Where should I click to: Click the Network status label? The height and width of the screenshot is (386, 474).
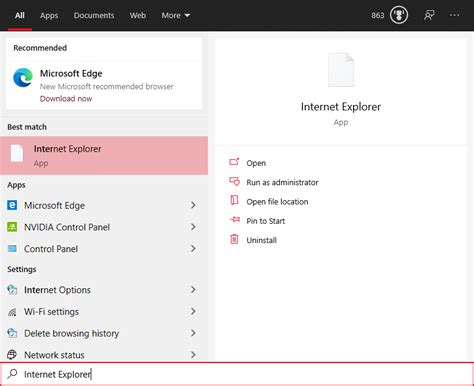coord(54,355)
